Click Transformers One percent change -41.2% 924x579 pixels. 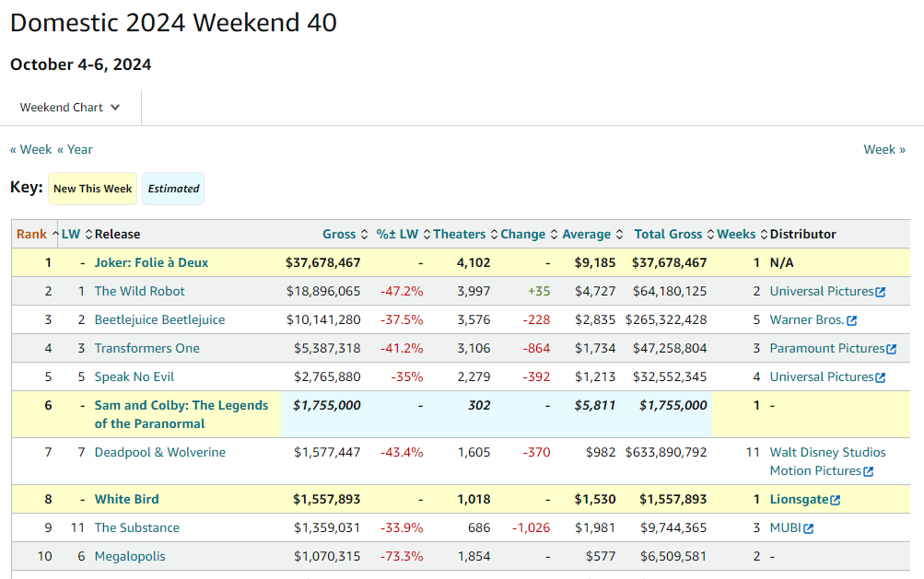(402, 348)
